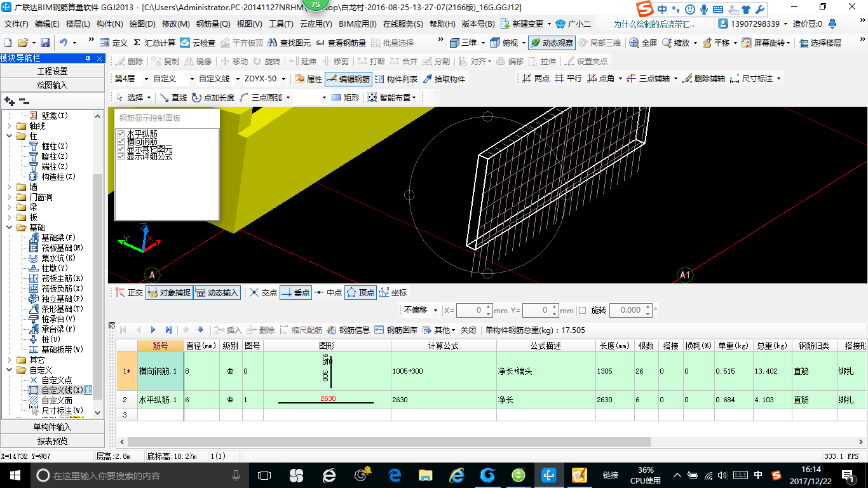Viewport: 868px width, 488px height.
Task: Open 钢筋图库 rebar library
Action: 396,330
